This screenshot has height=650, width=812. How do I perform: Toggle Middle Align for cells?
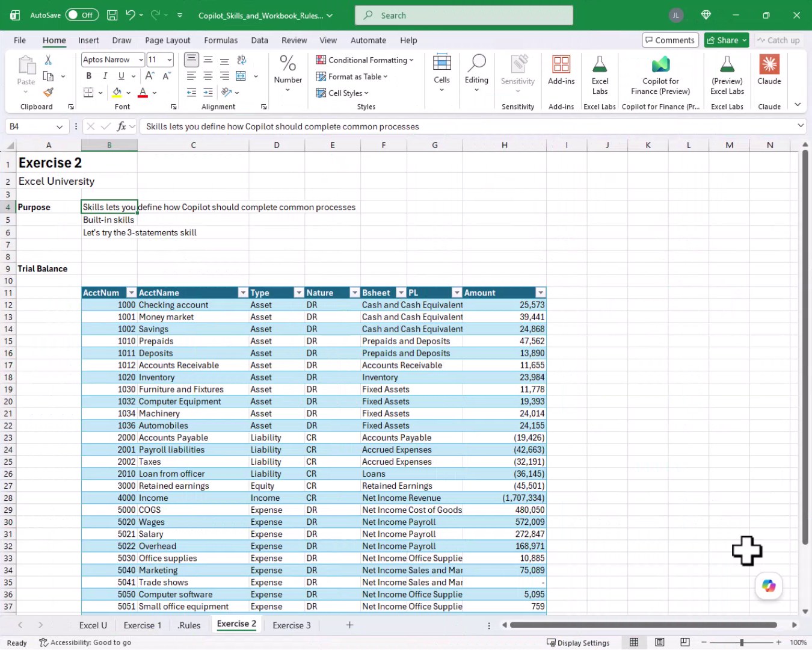point(208,60)
